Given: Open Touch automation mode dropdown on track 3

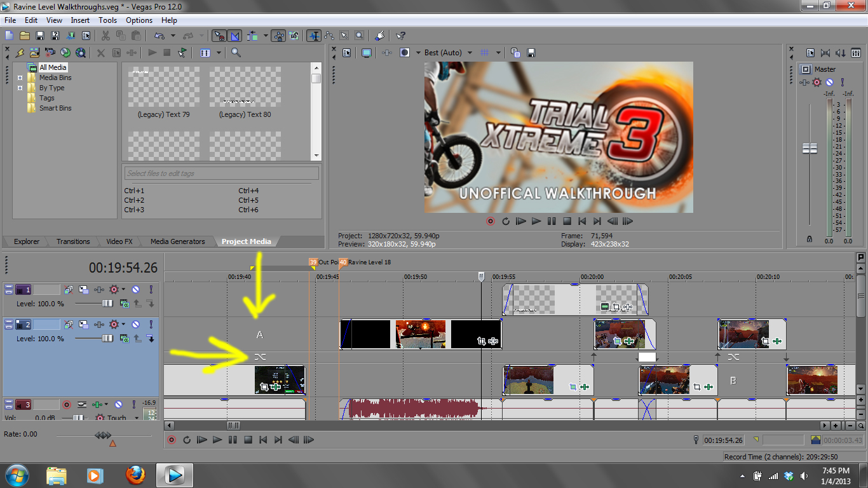Looking at the screenshot, I should tap(136, 418).
